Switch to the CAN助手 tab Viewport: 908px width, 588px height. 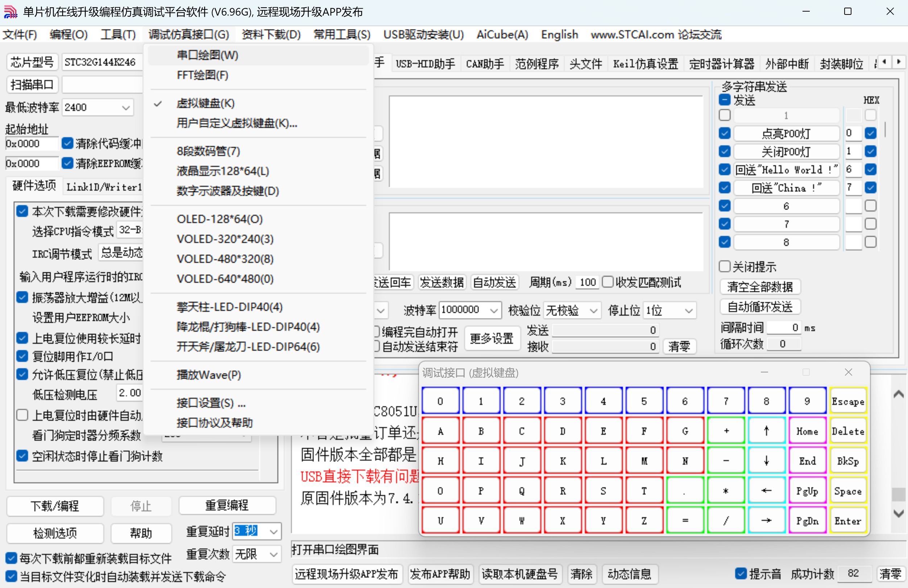[485, 63]
